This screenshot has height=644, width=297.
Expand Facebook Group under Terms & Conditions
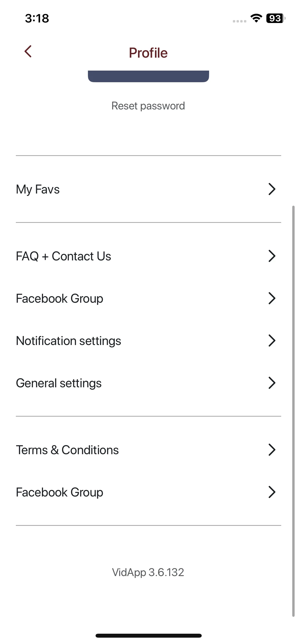(272, 492)
